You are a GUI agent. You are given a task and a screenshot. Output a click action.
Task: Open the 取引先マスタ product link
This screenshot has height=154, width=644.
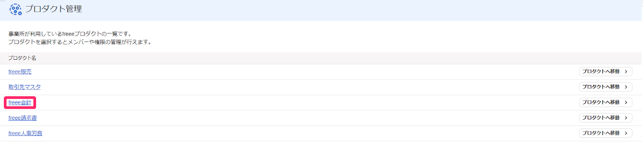coord(25,87)
